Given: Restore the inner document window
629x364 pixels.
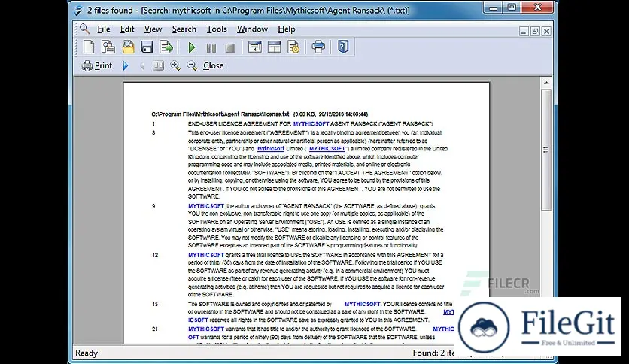Looking at the screenshot, I should (x=535, y=32).
